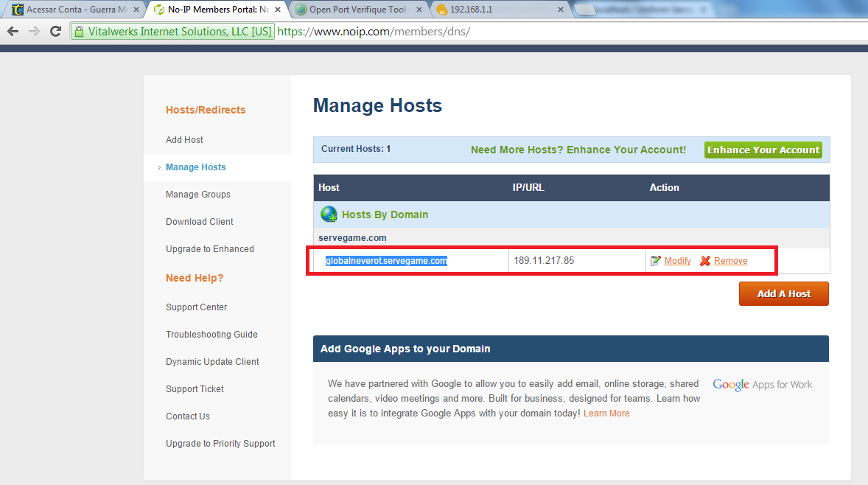Click the Hosts By Domain label
This screenshot has width=868, height=485.
[x=385, y=214]
